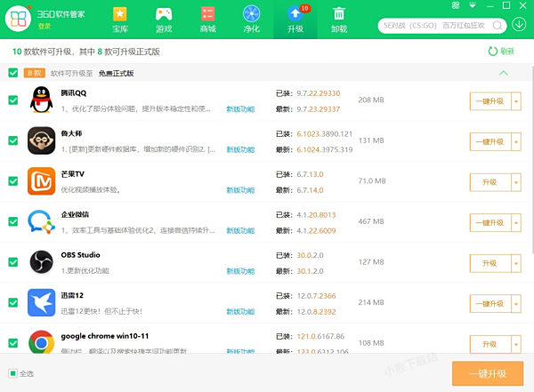The height and width of the screenshot is (392, 534).
Task: Click 一键升级 button for 迅雷12
Action: [490, 303]
